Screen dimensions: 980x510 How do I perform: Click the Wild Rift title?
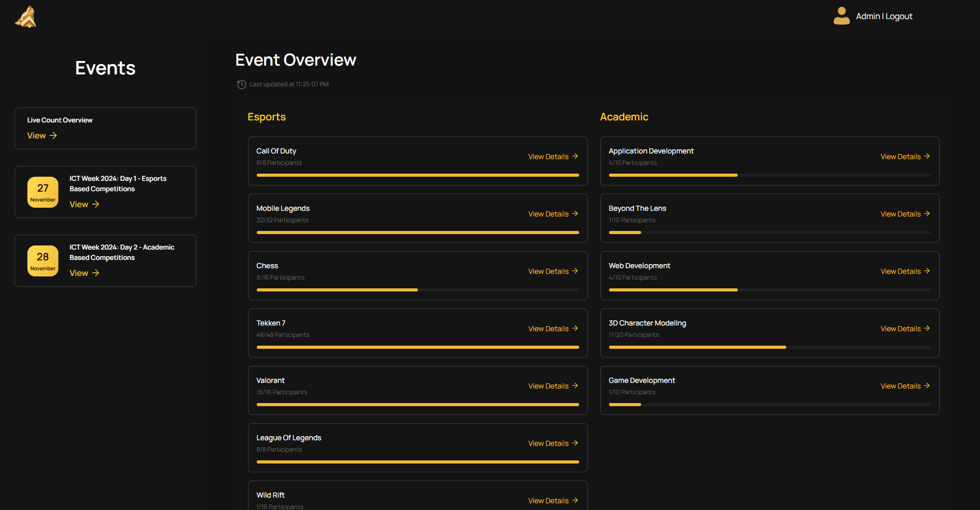coord(271,495)
